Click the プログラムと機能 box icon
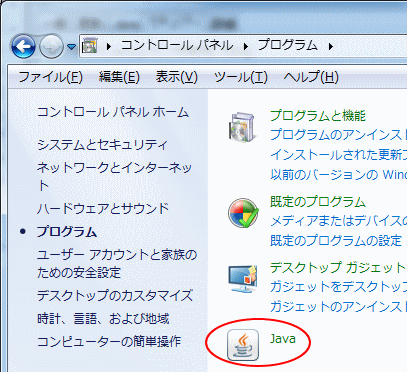Image resolution: width=407 pixels, height=372 pixels. point(243,127)
